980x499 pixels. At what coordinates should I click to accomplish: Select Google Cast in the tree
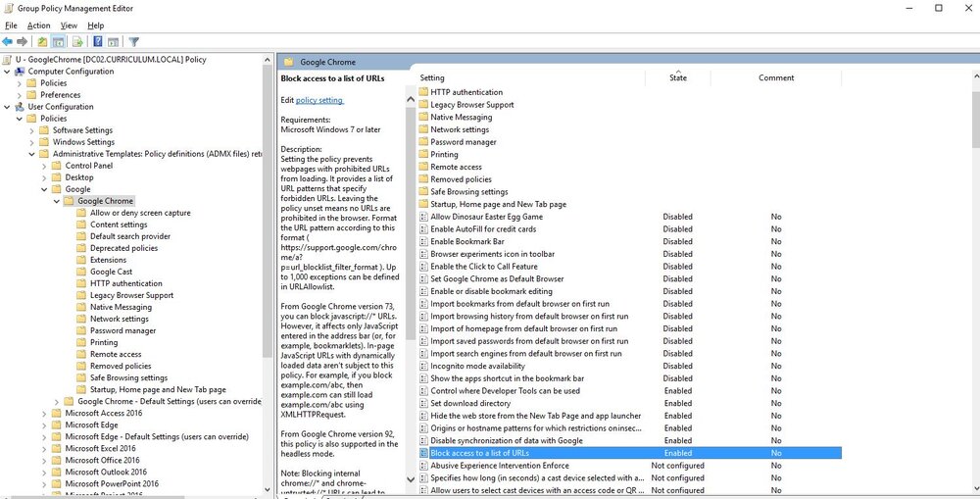[112, 272]
